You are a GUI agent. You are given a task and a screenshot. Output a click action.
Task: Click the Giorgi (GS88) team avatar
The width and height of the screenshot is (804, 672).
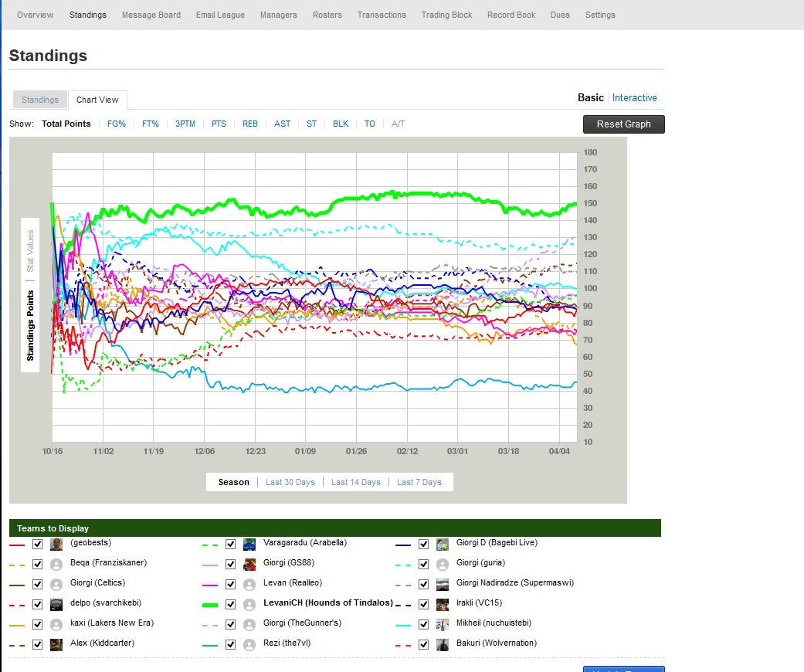click(x=249, y=564)
